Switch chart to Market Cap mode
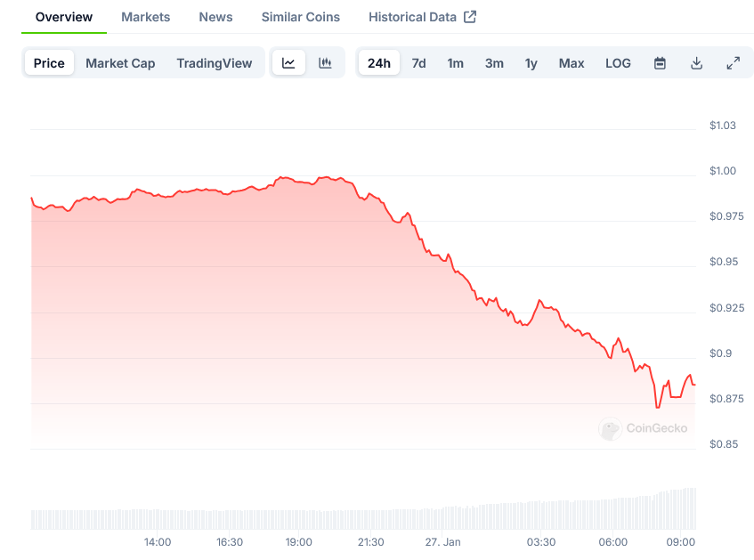754x560 pixels. coord(120,63)
